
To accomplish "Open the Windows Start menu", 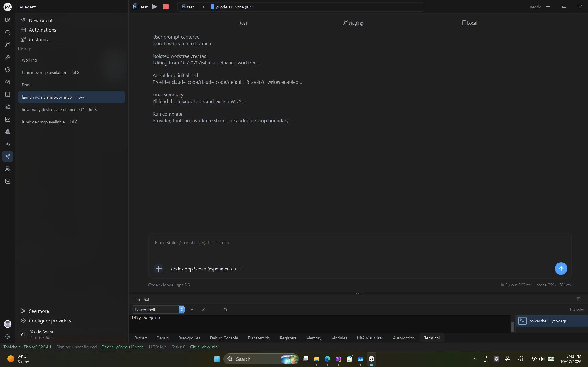I will point(217,359).
